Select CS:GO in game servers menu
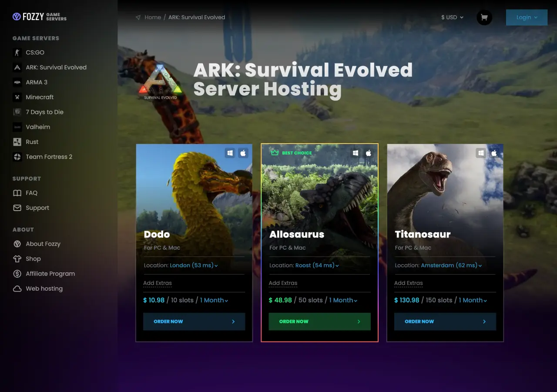The width and height of the screenshot is (557, 392). point(35,53)
